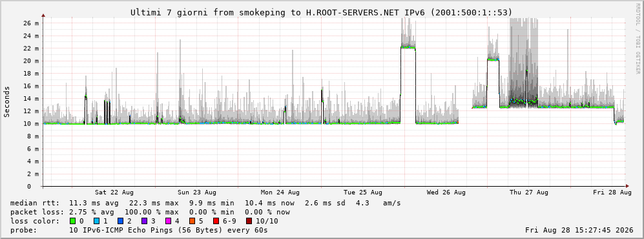644x239 pixels.
Task: Click the orange loss 5 swatch
Action: coord(192,221)
